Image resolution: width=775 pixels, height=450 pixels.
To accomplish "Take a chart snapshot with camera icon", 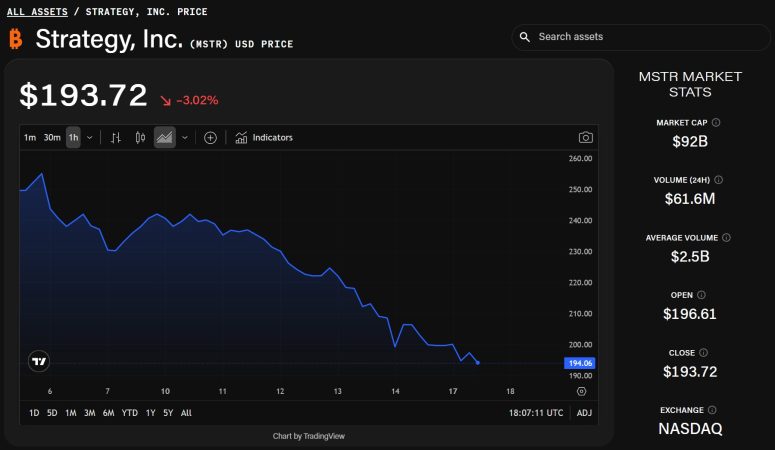I will (586, 138).
